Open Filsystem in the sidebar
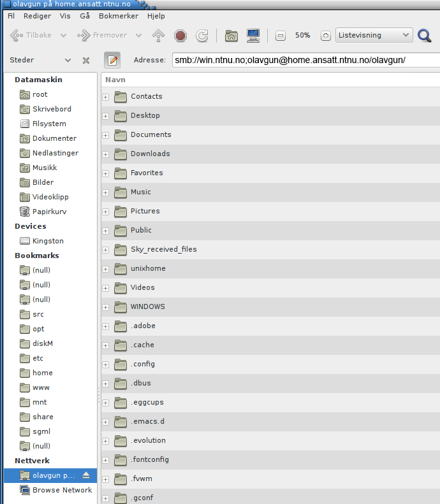440x504 pixels. click(x=50, y=124)
